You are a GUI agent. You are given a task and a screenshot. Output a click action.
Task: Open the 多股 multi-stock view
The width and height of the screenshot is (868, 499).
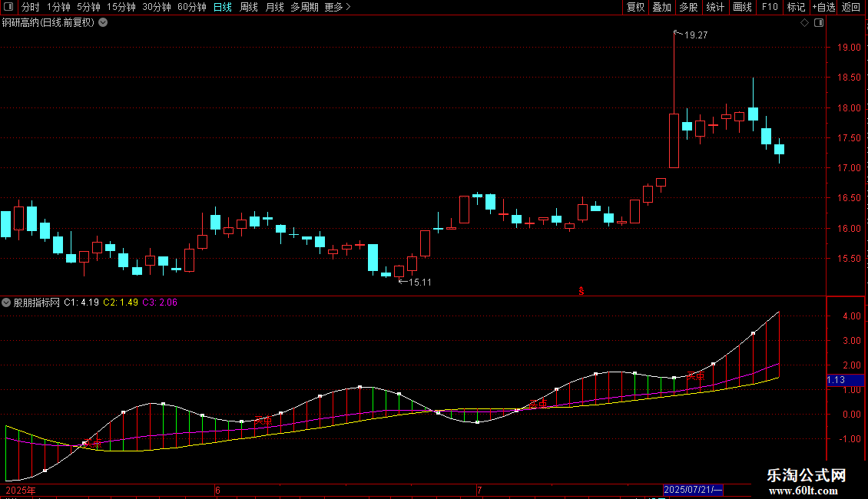[689, 7]
